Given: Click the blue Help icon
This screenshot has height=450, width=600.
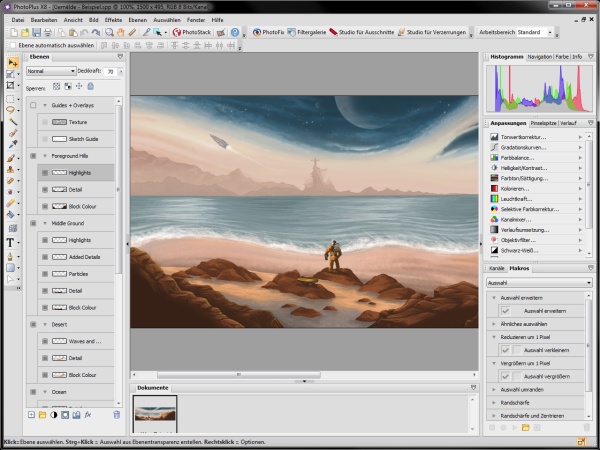Looking at the screenshot, I should tap(235, 33).
